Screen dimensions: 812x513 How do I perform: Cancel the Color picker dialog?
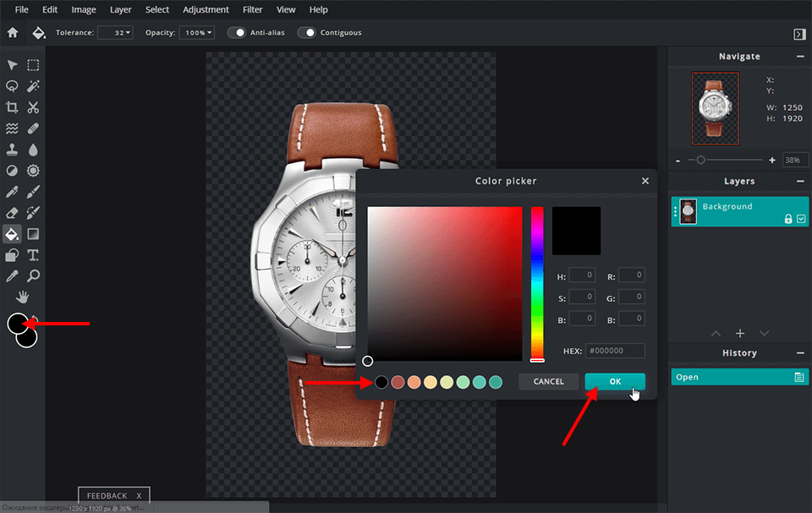pos(548,381)
